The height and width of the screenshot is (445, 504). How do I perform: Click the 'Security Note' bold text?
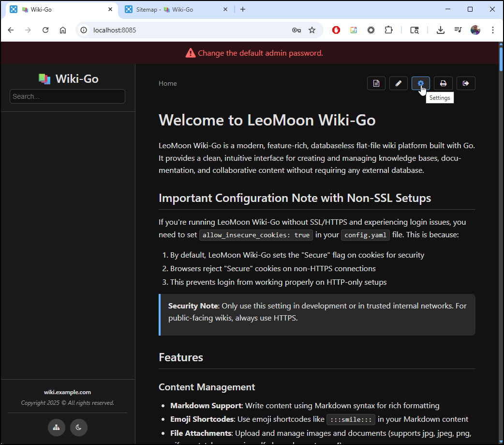(193, 306)
